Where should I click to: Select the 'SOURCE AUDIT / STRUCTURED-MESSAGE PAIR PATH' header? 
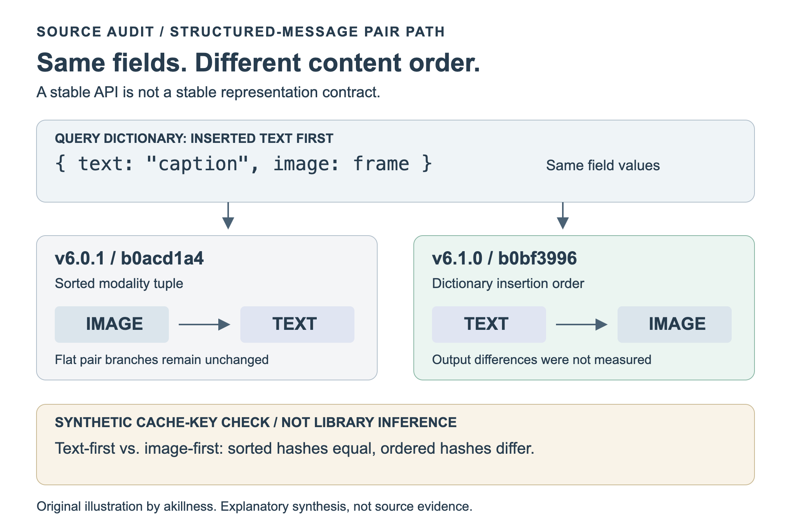(x=241, y=32)
